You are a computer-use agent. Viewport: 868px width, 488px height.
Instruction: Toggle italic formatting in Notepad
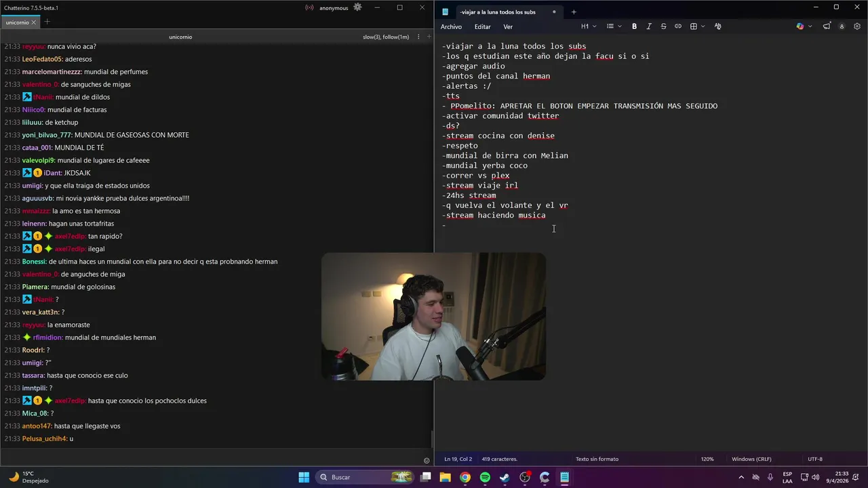point(649,26)
